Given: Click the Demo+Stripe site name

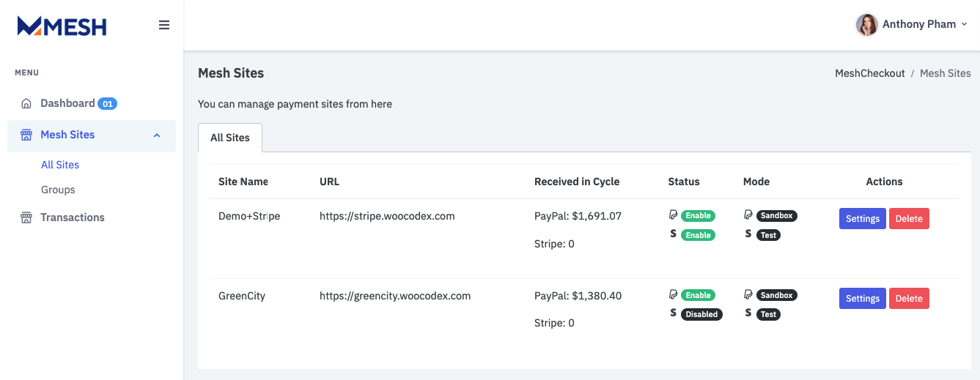Looking at the screenshot, I should 249,216.
